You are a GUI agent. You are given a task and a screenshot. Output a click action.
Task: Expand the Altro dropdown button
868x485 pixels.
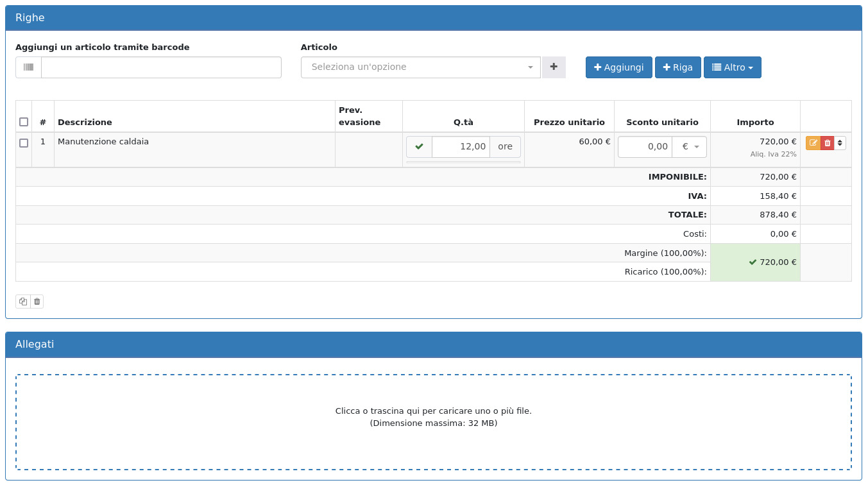pyautogui.click(x=732, y=67)
